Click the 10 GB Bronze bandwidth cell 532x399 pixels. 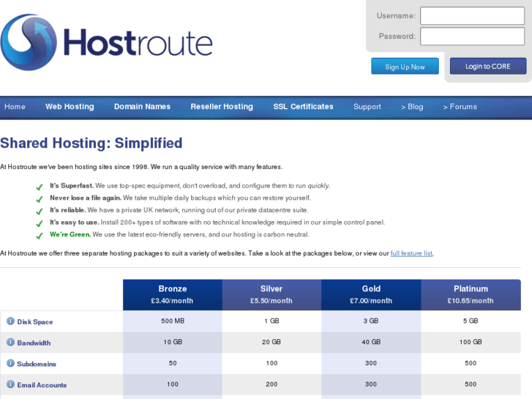pyautogui.click(x=173, y=342)
